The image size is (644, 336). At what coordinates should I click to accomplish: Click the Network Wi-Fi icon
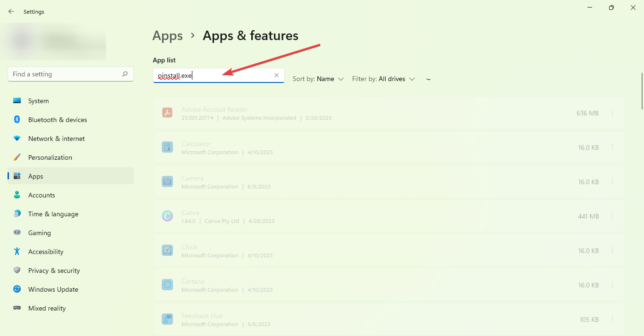tap(17, 139)
